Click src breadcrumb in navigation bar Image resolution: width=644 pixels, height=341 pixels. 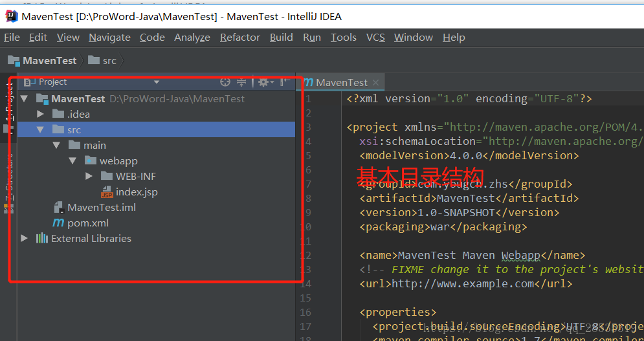103,61
